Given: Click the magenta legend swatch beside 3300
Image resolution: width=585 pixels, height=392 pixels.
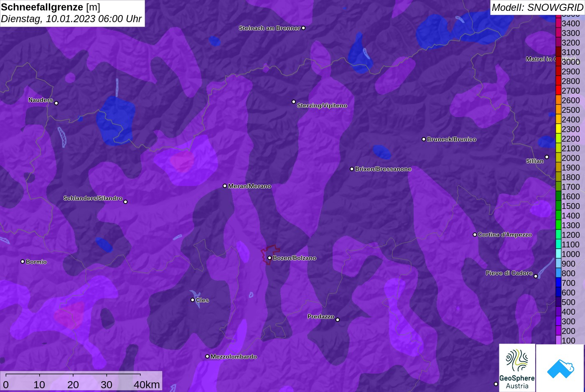Looking at the screenshot, I should click(558, 33).
